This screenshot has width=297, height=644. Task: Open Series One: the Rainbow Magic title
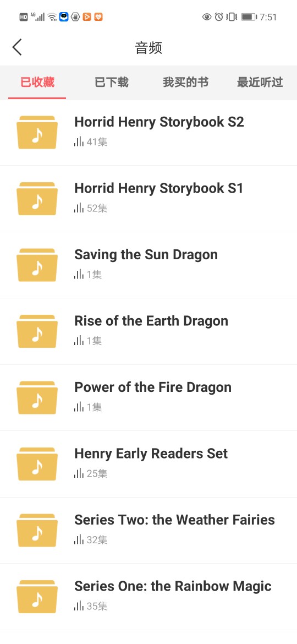173,586
